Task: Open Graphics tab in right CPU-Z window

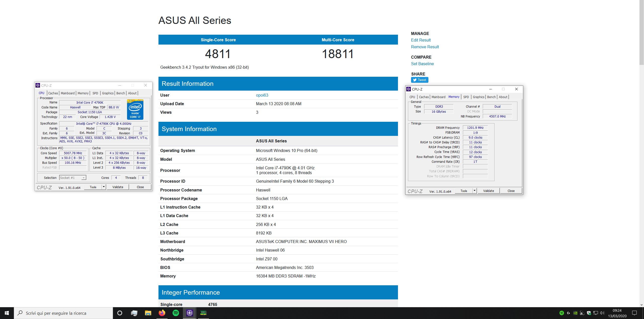Action: (x=479, y=97)
